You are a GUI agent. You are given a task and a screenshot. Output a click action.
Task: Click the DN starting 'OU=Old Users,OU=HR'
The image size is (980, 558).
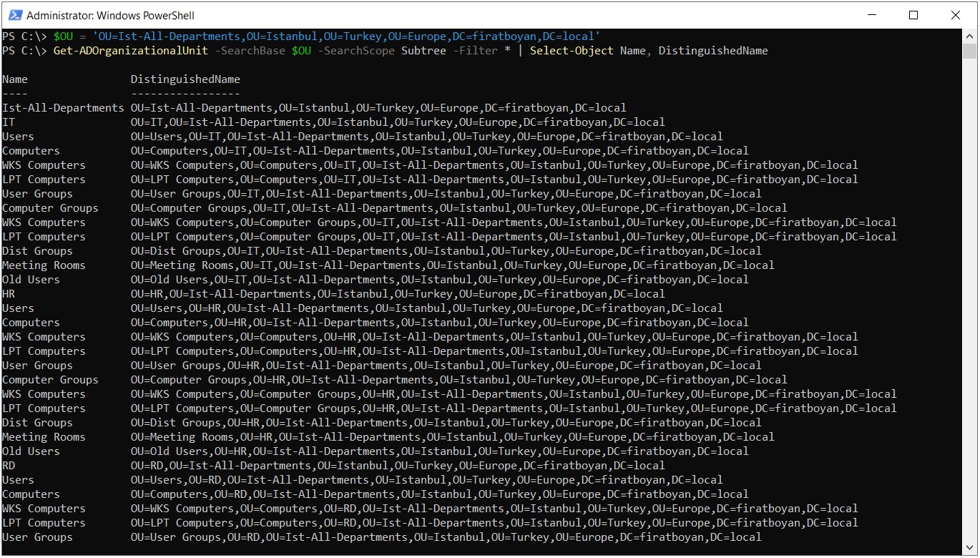(x=440, y=451)
